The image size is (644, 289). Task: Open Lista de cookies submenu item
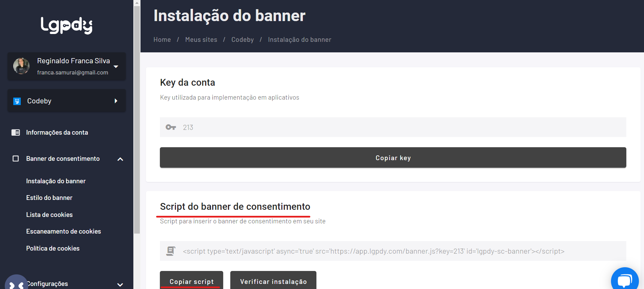(49, 215)
